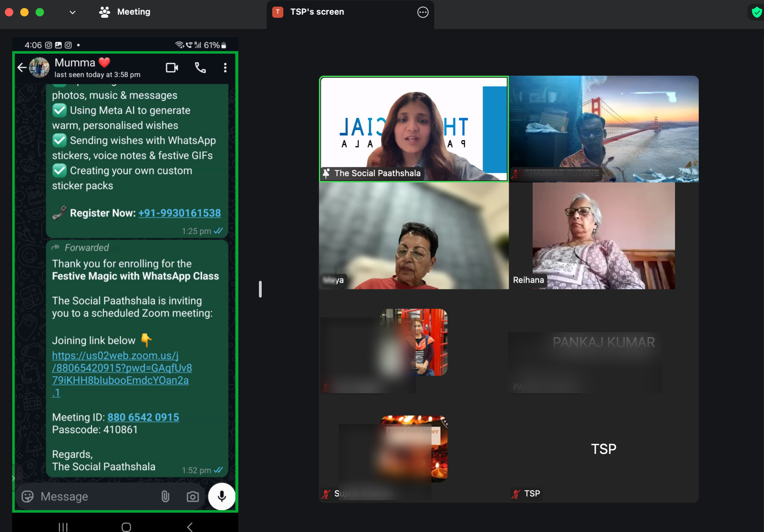Click the Register Now phone number link
Screen dimensions: 764x532
pyautogui.click(x=179, y=213)
